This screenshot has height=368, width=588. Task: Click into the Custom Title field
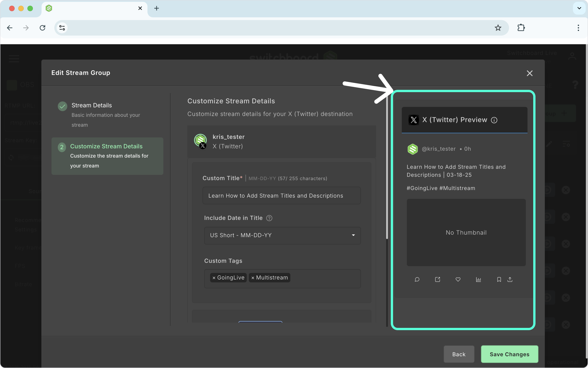click(281, 195)
